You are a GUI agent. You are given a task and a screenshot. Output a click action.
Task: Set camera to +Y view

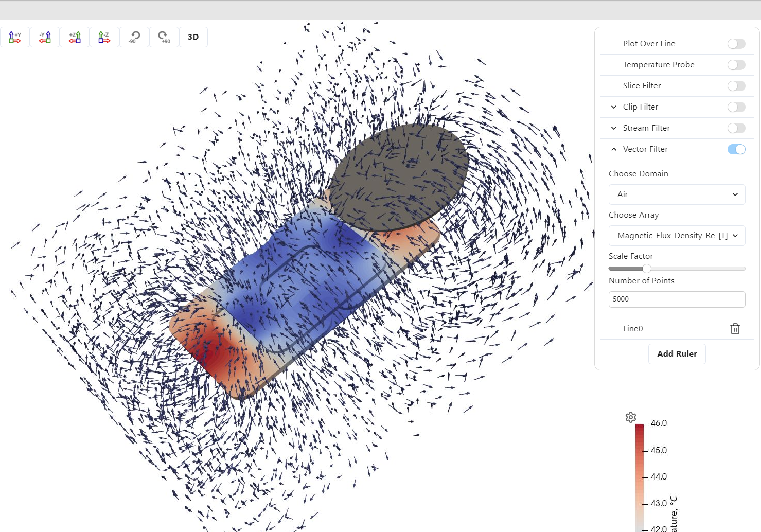(15, 37)
